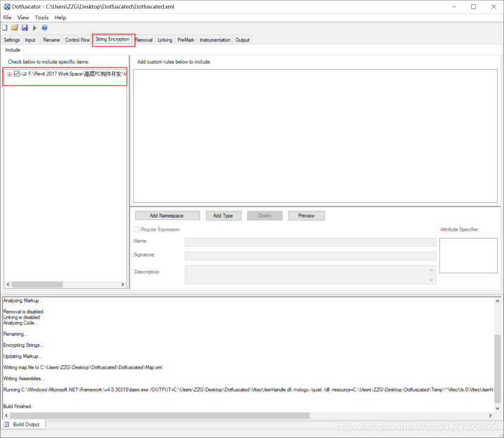Enable the Regular Expression checkbox

[x=137, y=229]
